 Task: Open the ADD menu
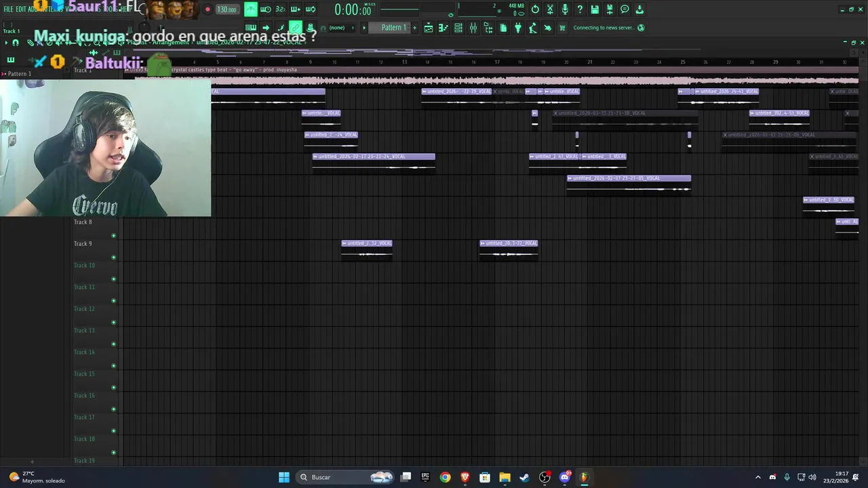[x=33, y=9]
